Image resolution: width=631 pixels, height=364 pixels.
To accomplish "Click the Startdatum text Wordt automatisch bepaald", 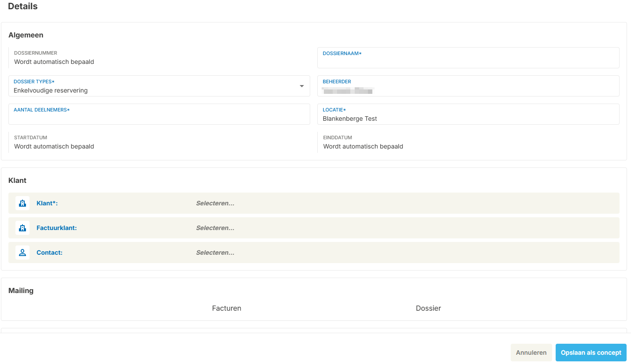I will (54, 146).
